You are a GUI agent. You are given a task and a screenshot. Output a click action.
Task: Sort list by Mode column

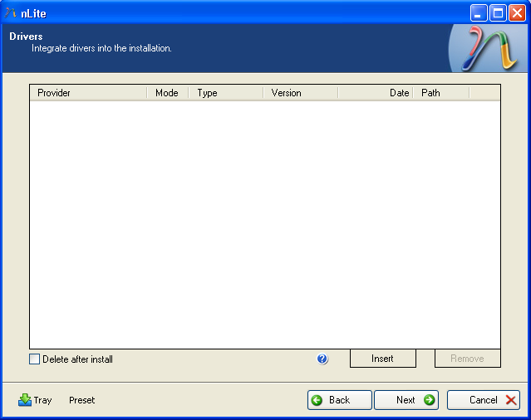(167, 93)
